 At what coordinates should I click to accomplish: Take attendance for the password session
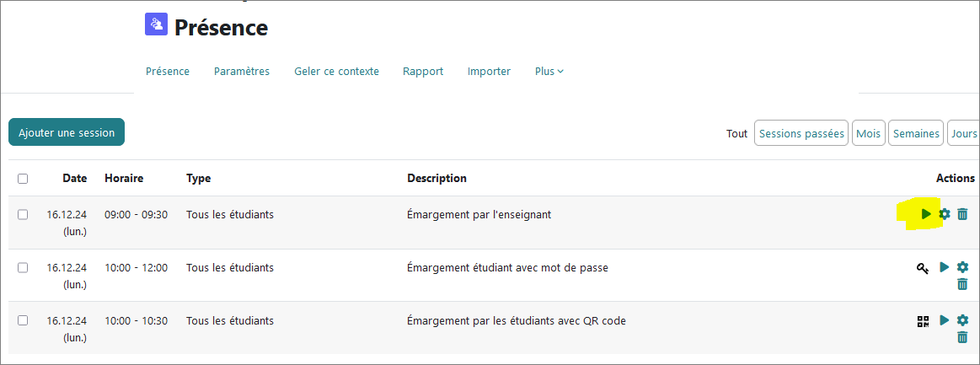click(x=945, y=267)
